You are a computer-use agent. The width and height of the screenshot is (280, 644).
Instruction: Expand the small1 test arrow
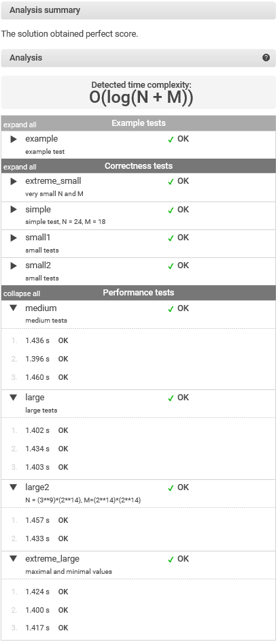pos(14,238)
